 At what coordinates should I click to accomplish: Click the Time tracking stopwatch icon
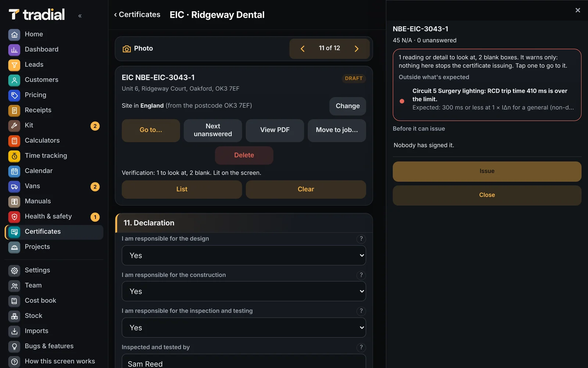click(14, 156)
